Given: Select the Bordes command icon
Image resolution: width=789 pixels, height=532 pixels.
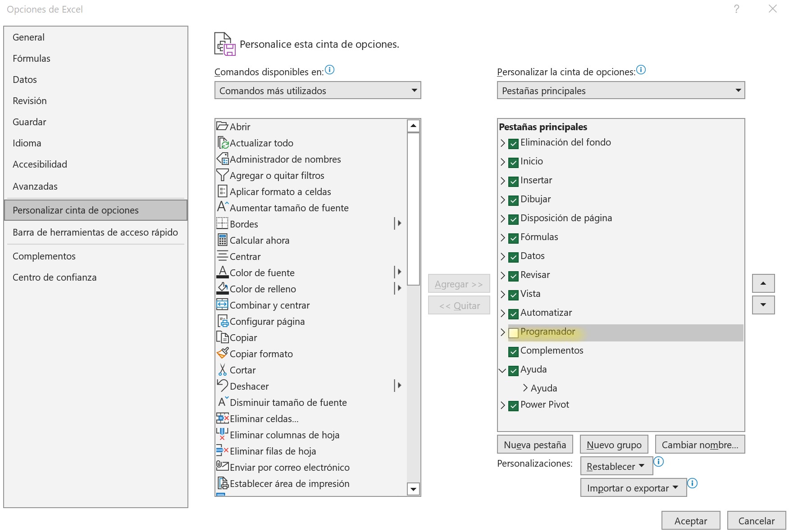Looking at the screenshot, I should (x=222, y=224).
